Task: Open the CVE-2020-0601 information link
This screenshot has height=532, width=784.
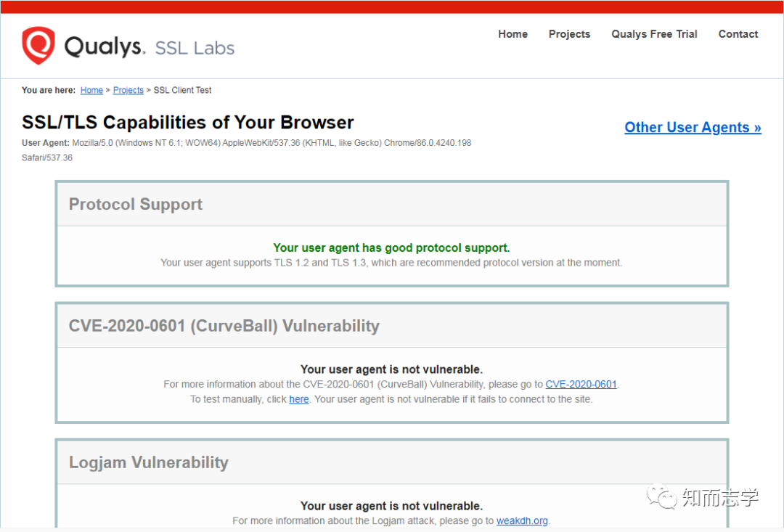Action: 581,384
